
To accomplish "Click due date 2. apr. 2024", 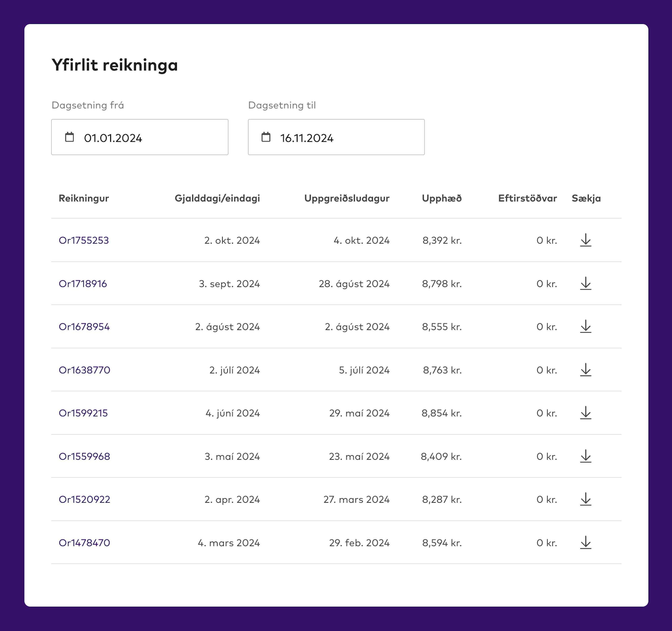I will click(x=232, y=500).
